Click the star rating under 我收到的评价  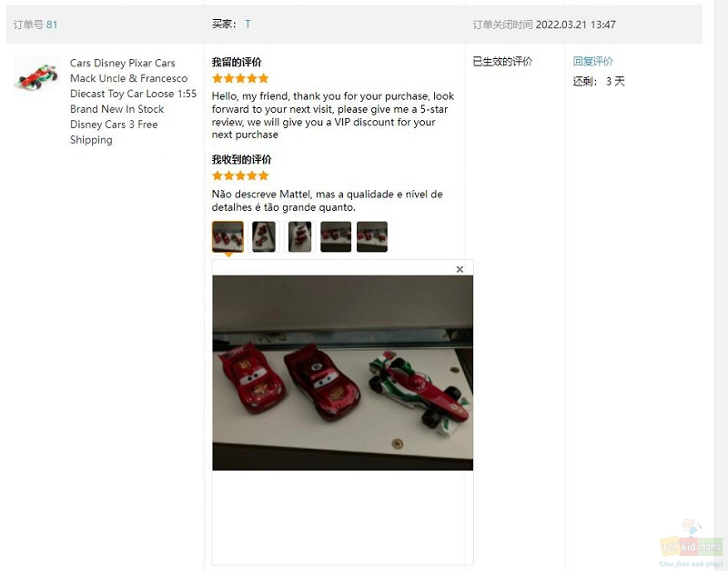(x=240, y=175)
